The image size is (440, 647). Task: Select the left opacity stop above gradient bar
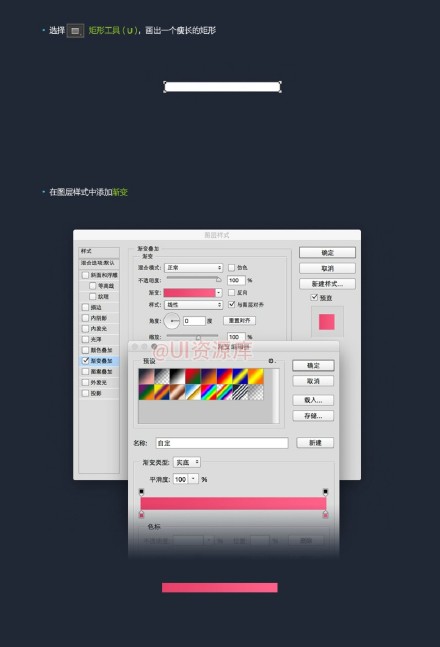tap(141, 492)
